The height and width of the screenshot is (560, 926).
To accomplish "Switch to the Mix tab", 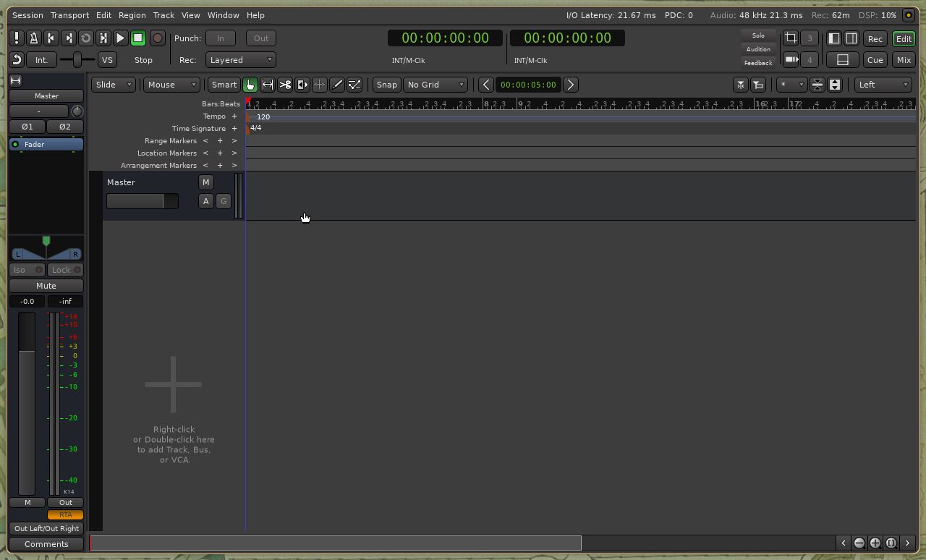I will (x=904, y=60).
